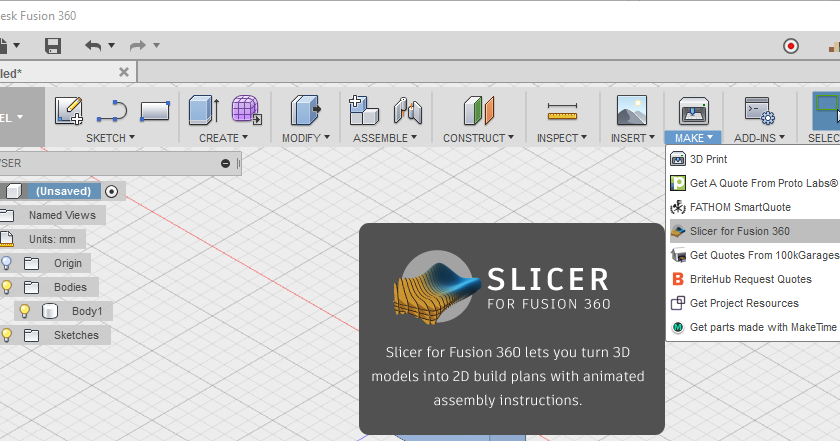This screenshot has width=840, height=441.
Task: Click the Units document icon
Action: (x=7, y=240)
